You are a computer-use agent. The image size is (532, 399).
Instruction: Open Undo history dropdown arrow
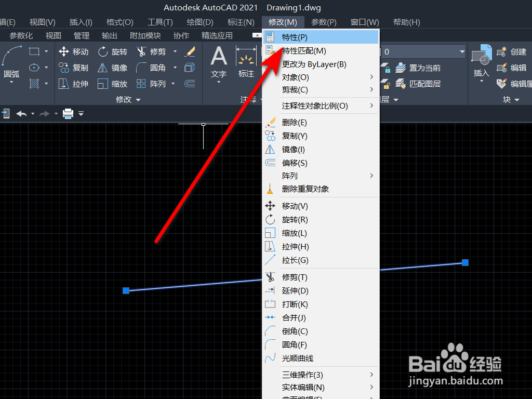33,114
